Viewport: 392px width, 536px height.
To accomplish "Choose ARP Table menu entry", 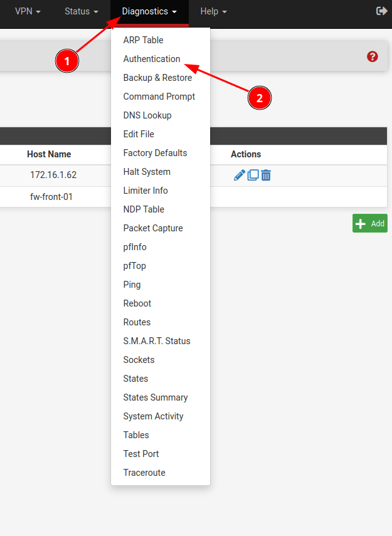I will (x=143, y=40).
